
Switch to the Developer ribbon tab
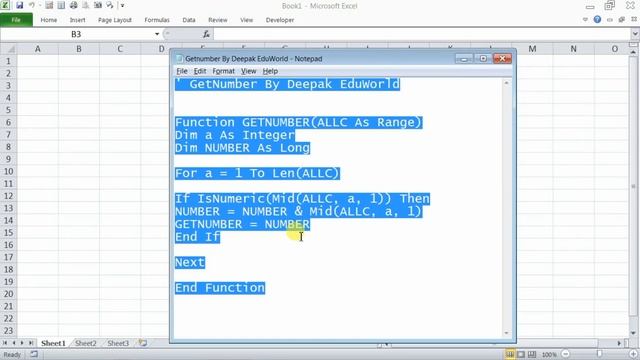280,20
